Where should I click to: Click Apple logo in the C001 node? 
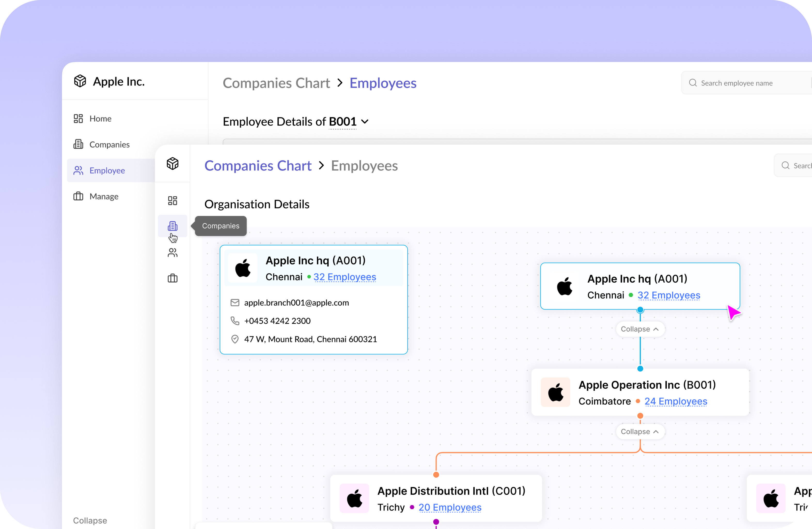click(355, 498)
